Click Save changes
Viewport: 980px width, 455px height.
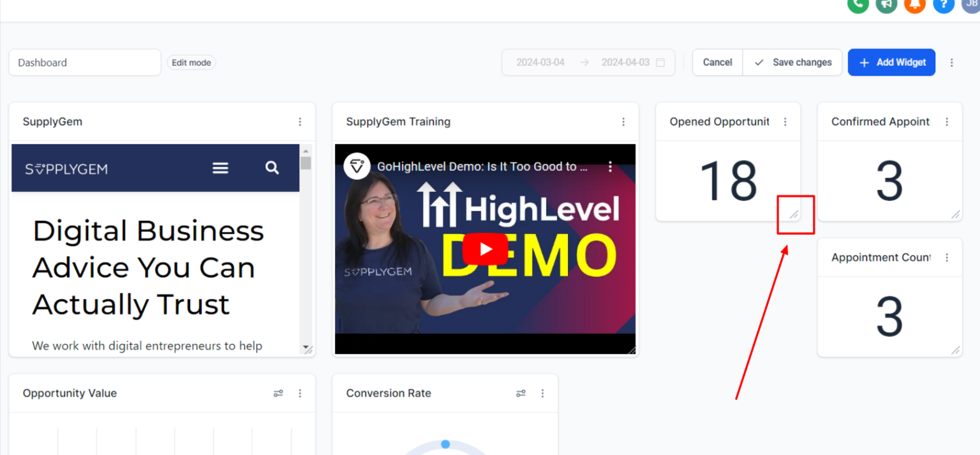(x=792, y=62)
